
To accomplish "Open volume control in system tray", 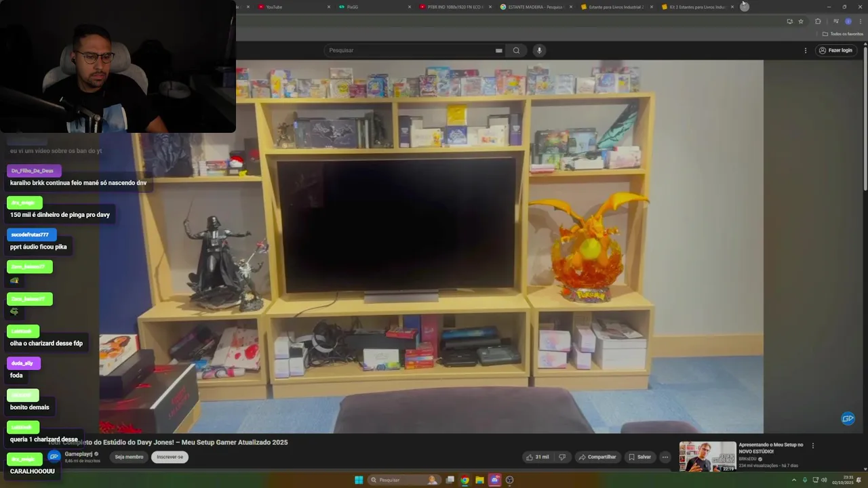I will (x=824, y=480).
